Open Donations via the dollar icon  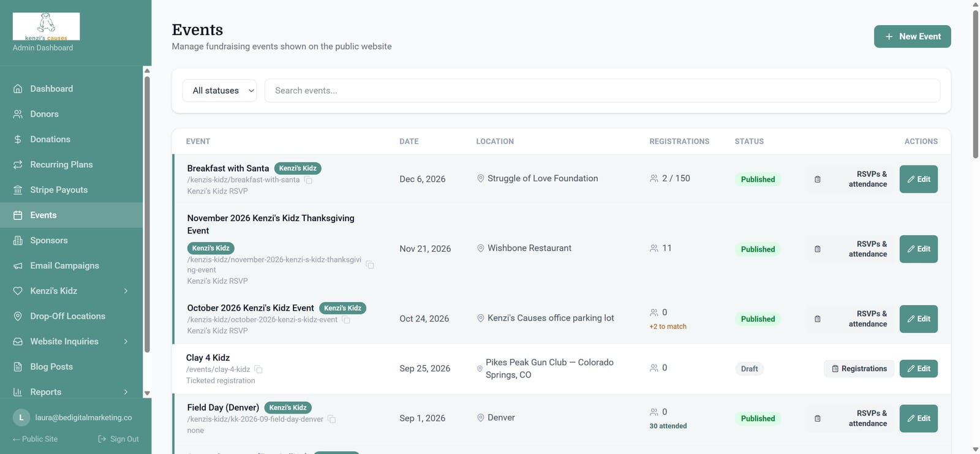tap(18, 139)
